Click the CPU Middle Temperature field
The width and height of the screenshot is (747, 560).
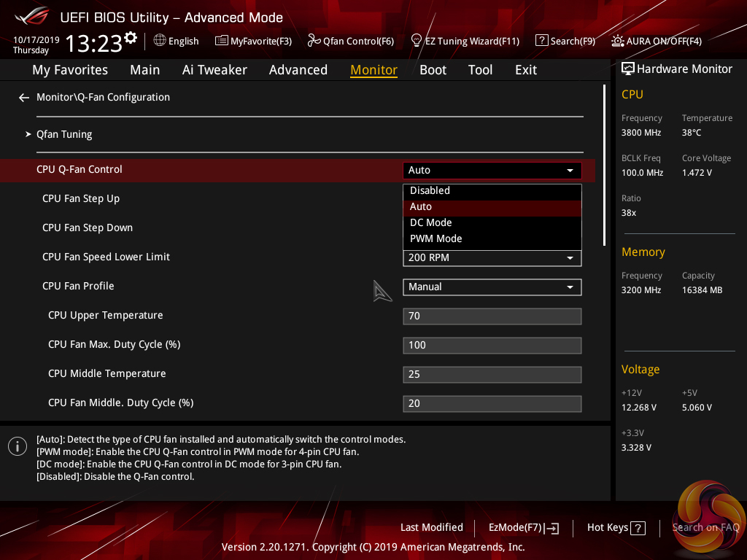point(492,375)
